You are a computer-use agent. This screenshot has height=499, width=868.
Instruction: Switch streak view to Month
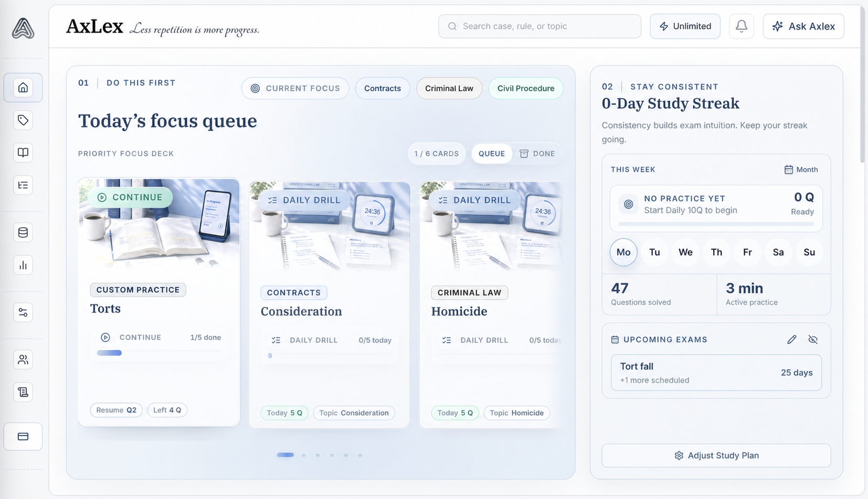pyautogui.click(x=801, y=169)
